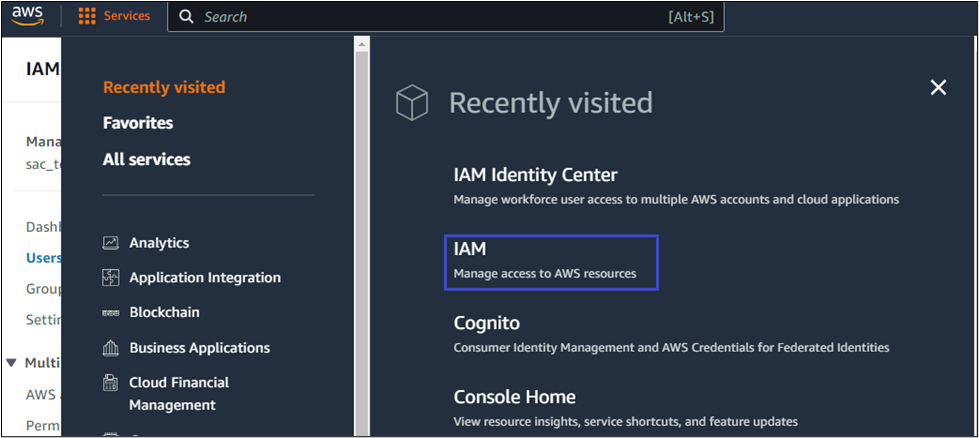Select Users in the IAM sidebar
This screenshot has width=979, height=438.
pos(44,258)
